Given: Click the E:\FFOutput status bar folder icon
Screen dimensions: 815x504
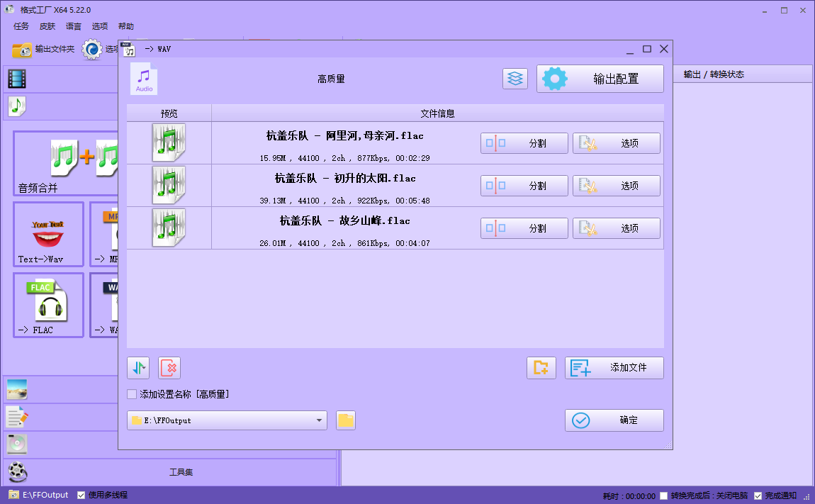Looking at the screenshot, I should coord(14,495).
